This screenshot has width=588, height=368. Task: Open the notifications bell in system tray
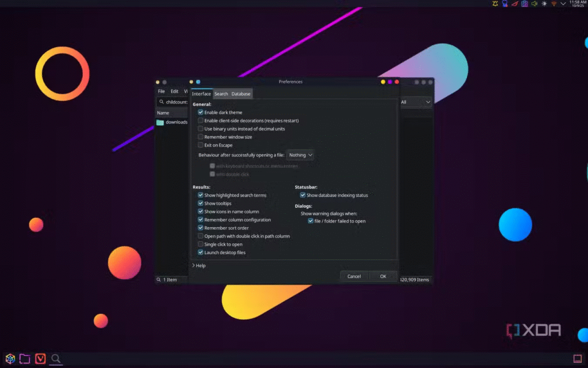click(x=496, y=4)
